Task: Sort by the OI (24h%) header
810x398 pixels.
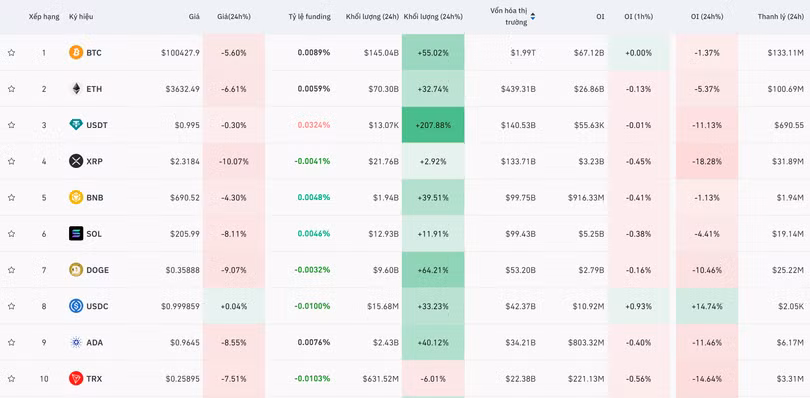Action: pos(707,17)
